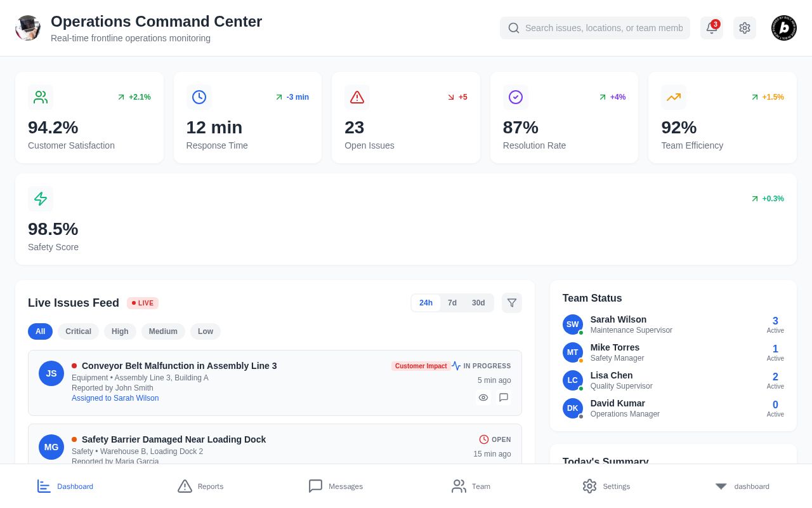This screenshot has height=508, width=812.
Task: Click the Customer Satisfaction people icon
Action: tap(41, 97)
